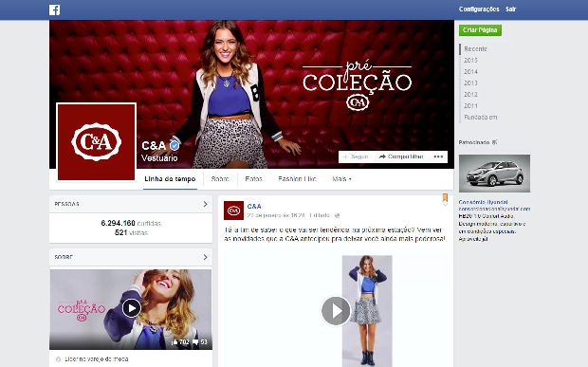Click the 521 visitas count

(131, 232)
